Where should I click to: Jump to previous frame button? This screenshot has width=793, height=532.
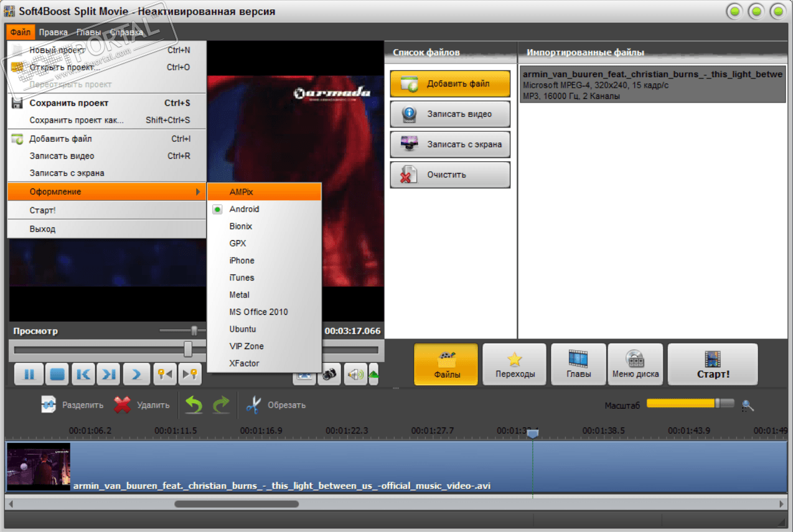tap(84, 375)
